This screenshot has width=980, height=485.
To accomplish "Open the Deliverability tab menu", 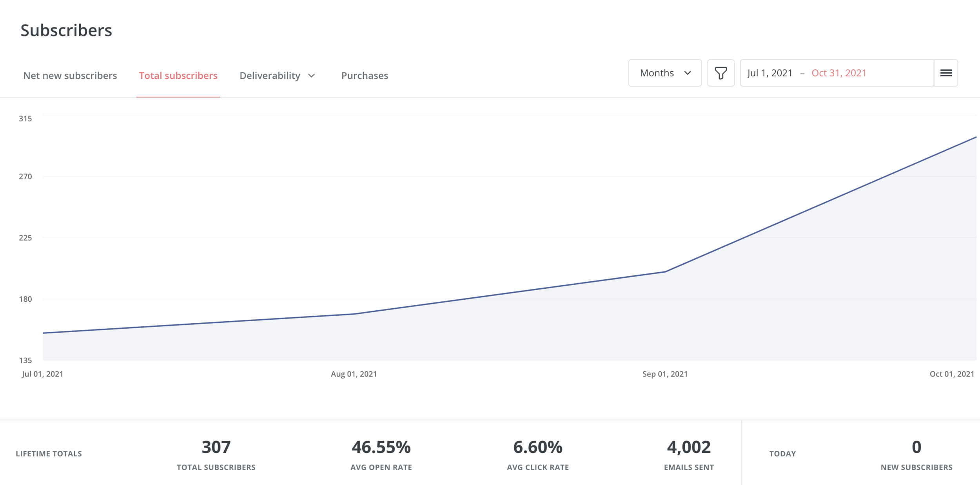I will click(x=270, y=76).
